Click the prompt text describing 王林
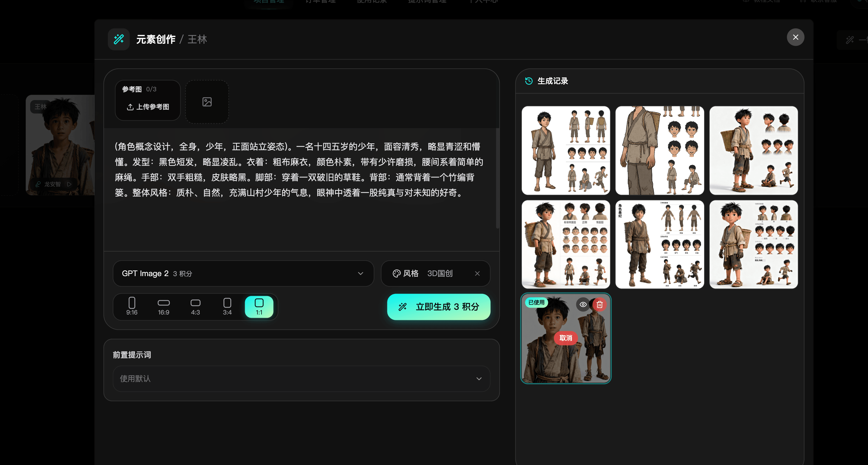This screenshot has height=465, width=868. [x=299, y=169]
